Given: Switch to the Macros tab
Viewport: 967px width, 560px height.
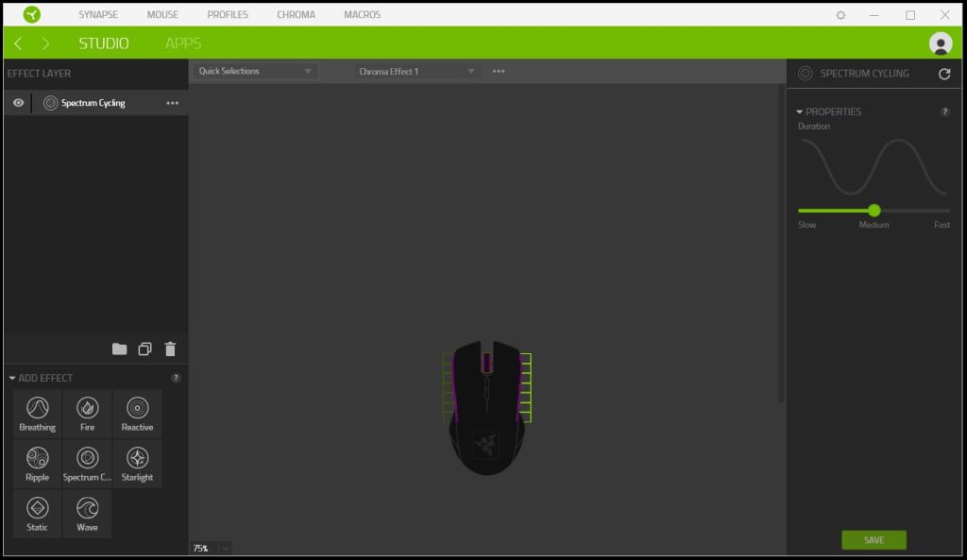Looking at the screenshot, I should (x=362, y=15).
